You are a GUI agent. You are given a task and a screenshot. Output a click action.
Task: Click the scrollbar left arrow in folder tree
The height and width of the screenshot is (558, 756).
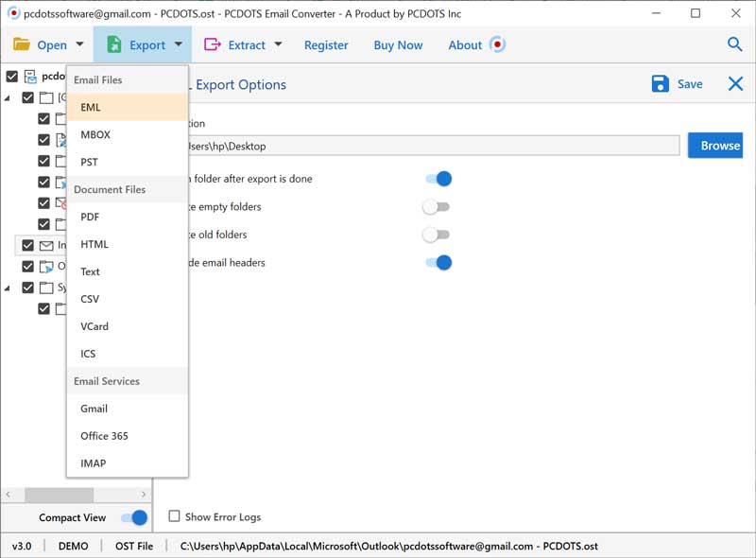click(9, 495)
